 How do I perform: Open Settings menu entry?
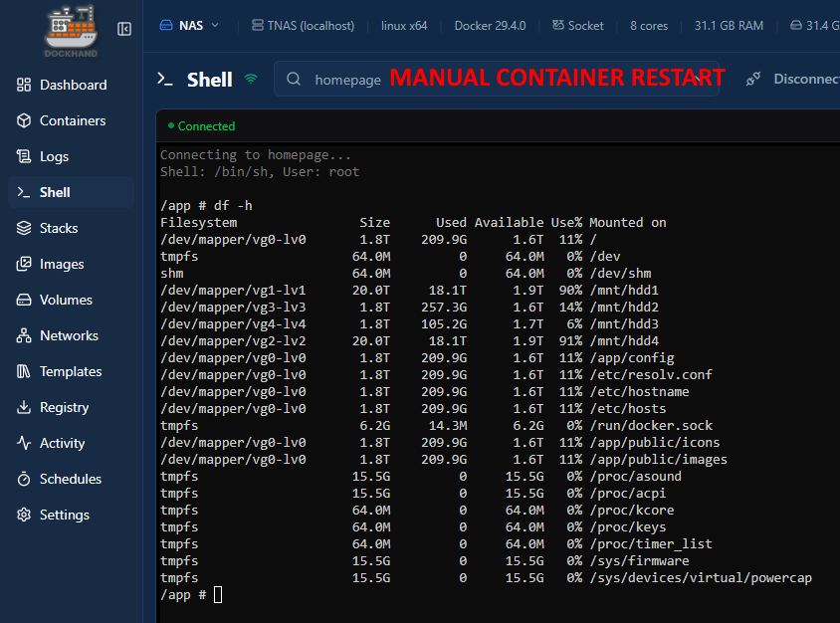(x=65, y=515)
